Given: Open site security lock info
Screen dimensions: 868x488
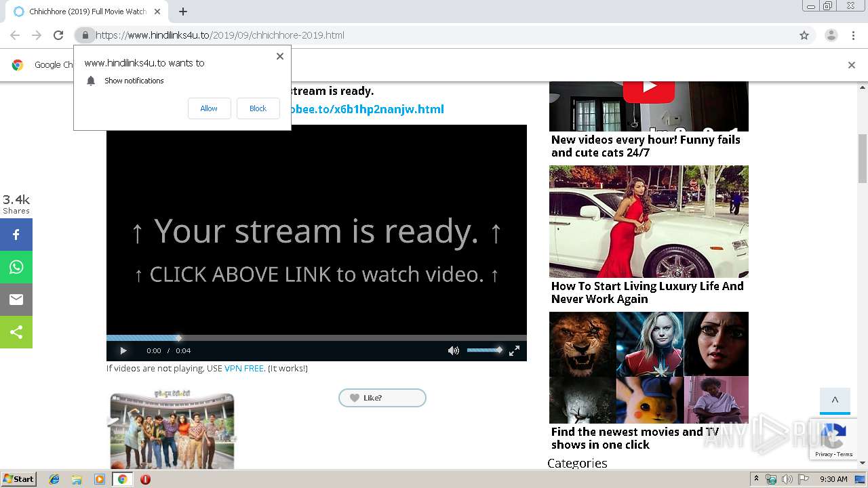Looking at the screenshot, I should click(85, 35).
